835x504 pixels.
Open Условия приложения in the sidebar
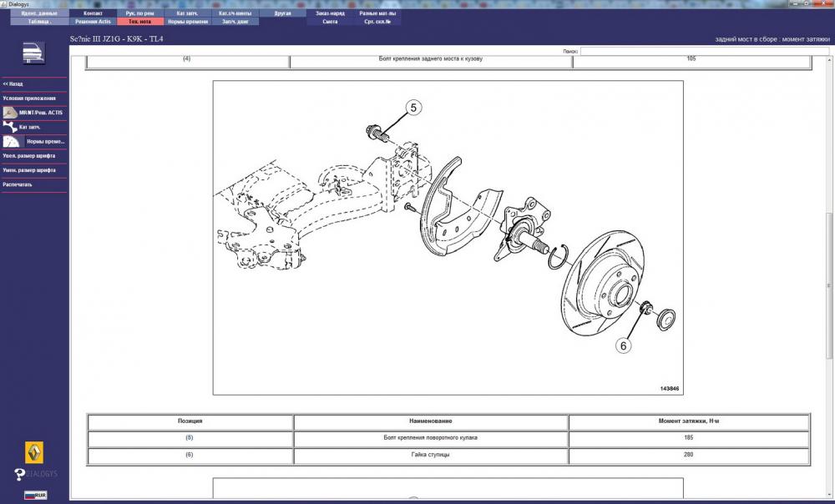coord(29,98)
